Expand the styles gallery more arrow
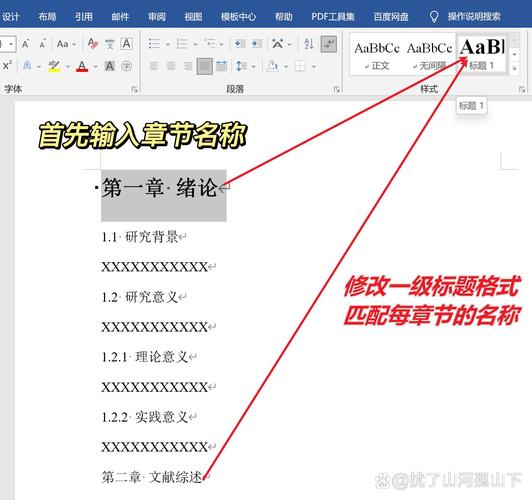The height and width of the screenshot is (500, 532). [515, 69]
